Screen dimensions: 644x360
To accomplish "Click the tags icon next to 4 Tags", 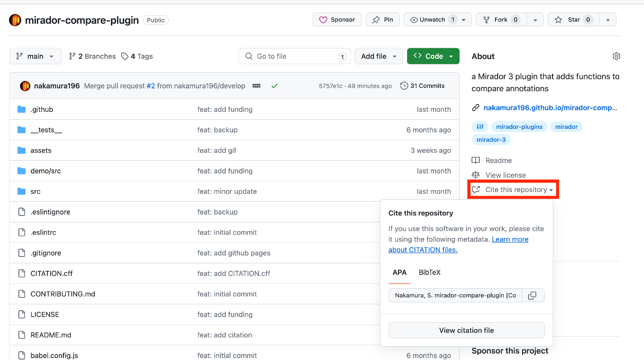I will coord(125,56).
